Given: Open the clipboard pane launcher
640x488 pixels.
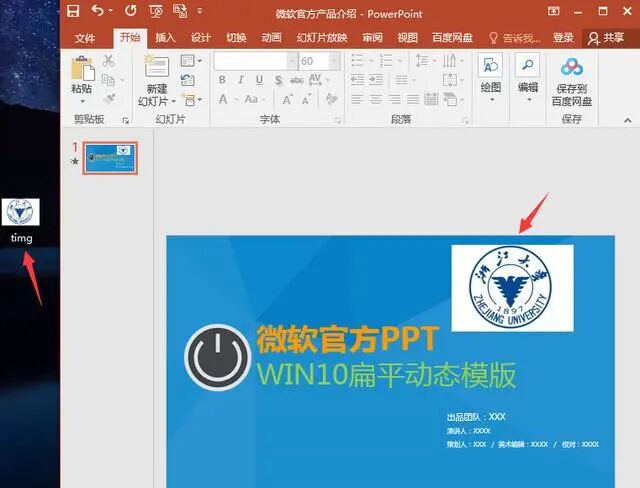Looking at the screenshot, I should [x=126, y=120].
